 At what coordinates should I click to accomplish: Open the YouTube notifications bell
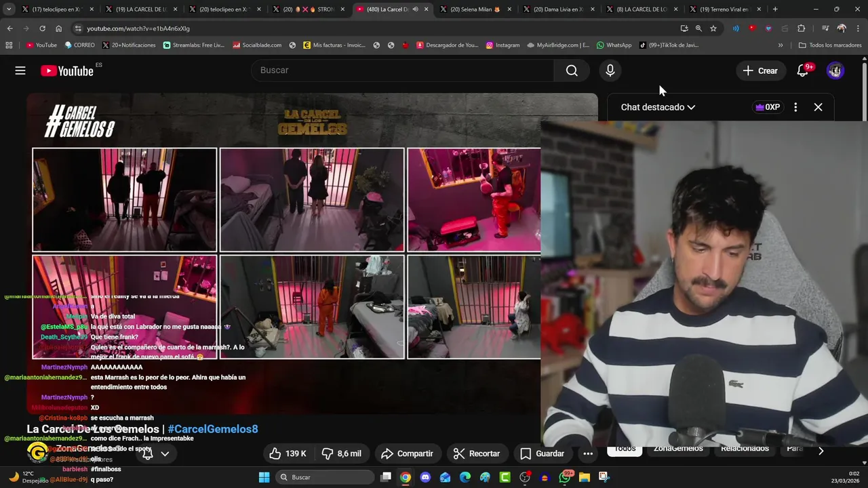click(x=802, y=70)
